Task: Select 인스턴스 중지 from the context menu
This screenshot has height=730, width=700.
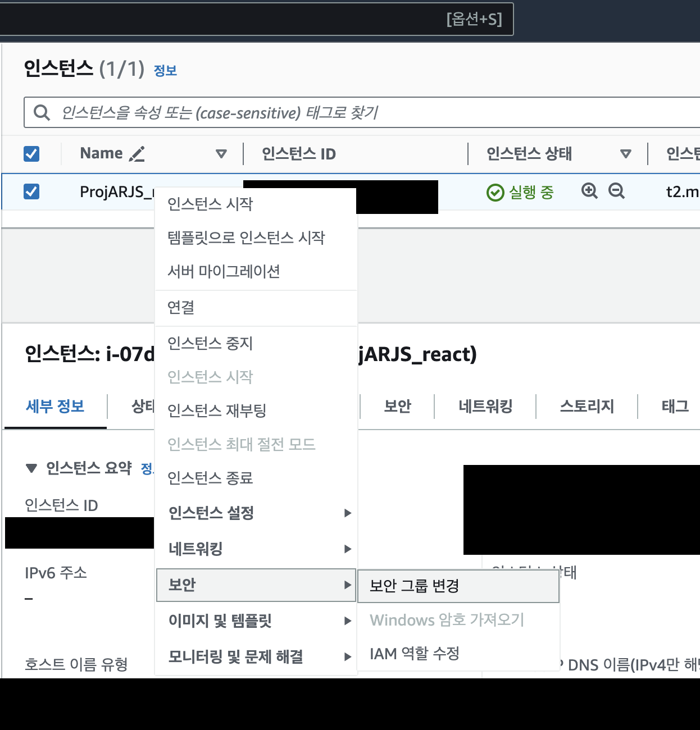Action: (210, 343)
